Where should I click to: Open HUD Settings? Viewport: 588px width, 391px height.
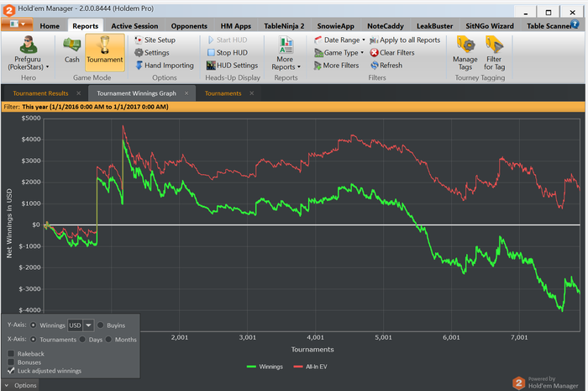[x=232, y=66]
